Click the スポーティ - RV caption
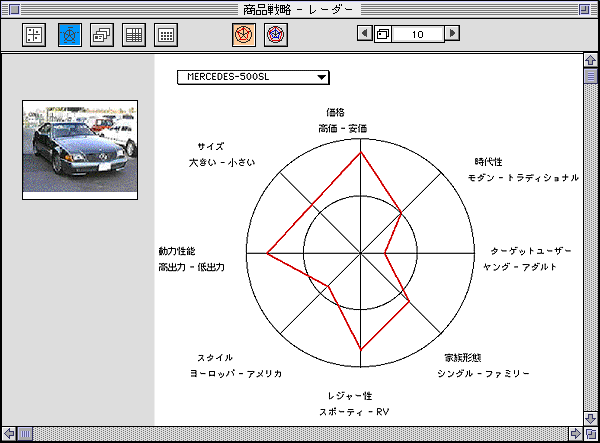This screenshot has height=443, width=600. click(x=354, y=412)
